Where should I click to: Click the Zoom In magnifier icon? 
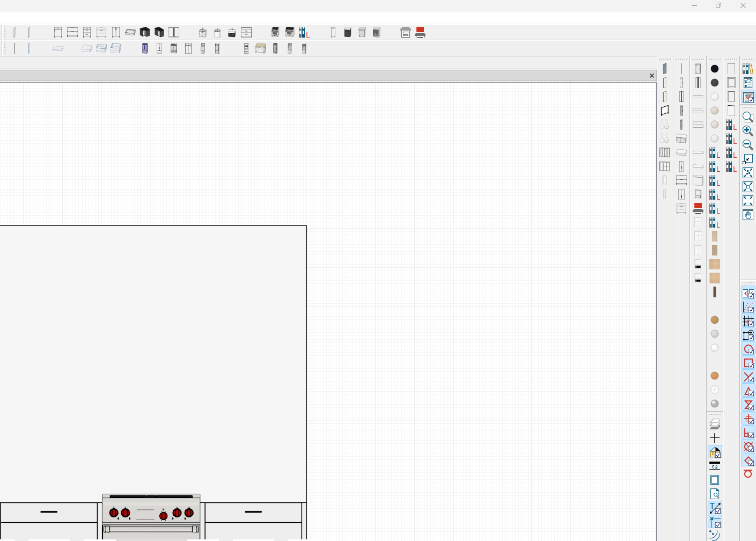tap(747, 131)
